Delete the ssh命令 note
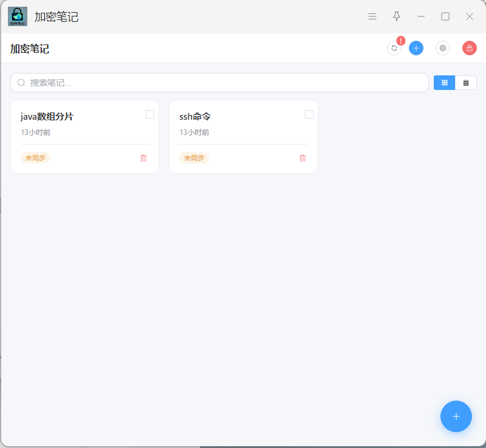 [x=303, y=158]
